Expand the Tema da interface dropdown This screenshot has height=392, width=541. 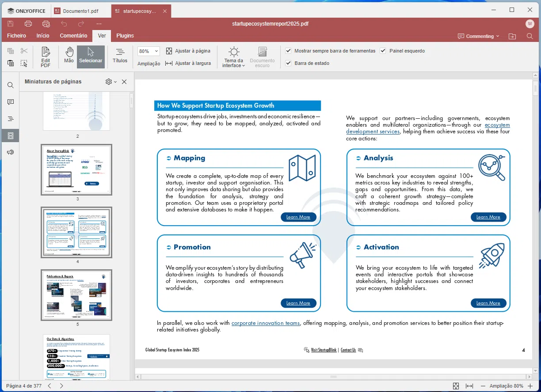point(234,63)
